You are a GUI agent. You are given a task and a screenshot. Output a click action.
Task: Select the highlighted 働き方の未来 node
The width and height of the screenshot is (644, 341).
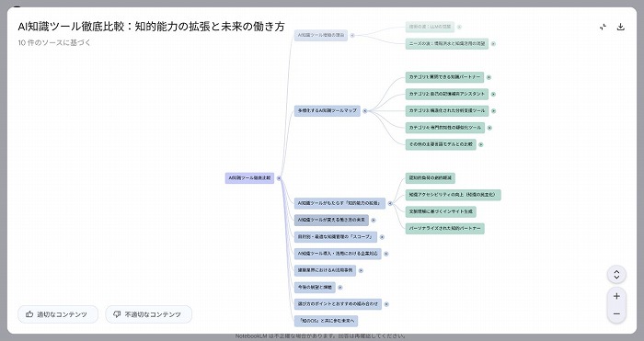(331, 220)
